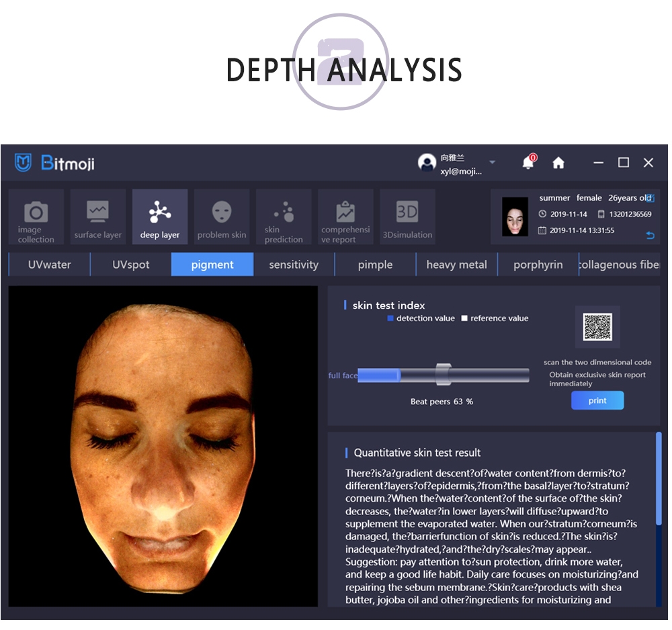
Task: Launch the 3D simulation icon
Action: (x=407, y=212)
